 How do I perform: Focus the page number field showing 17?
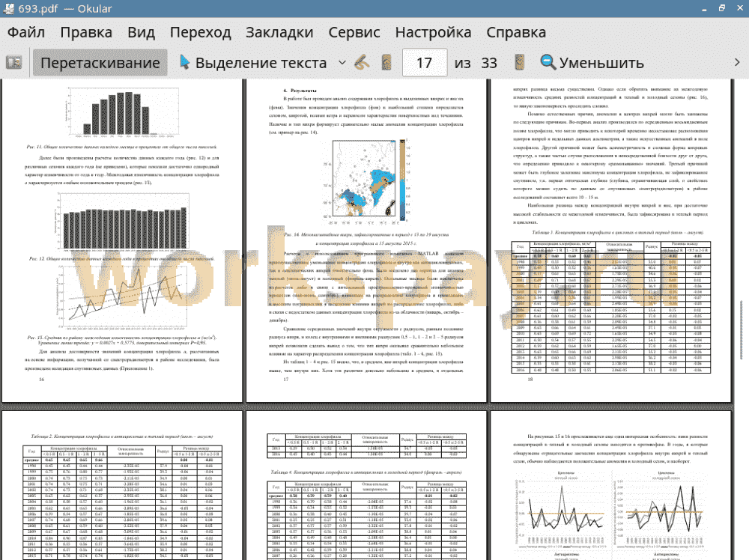424,63
